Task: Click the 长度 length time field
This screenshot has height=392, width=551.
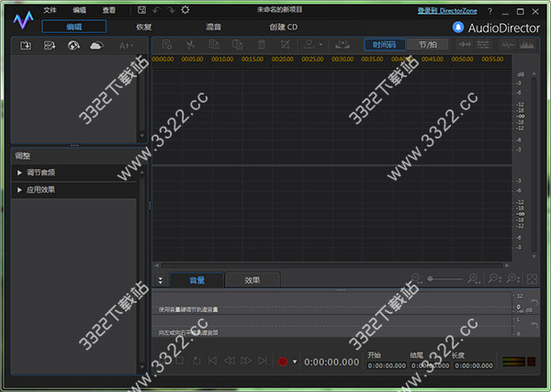Action: 474,365
